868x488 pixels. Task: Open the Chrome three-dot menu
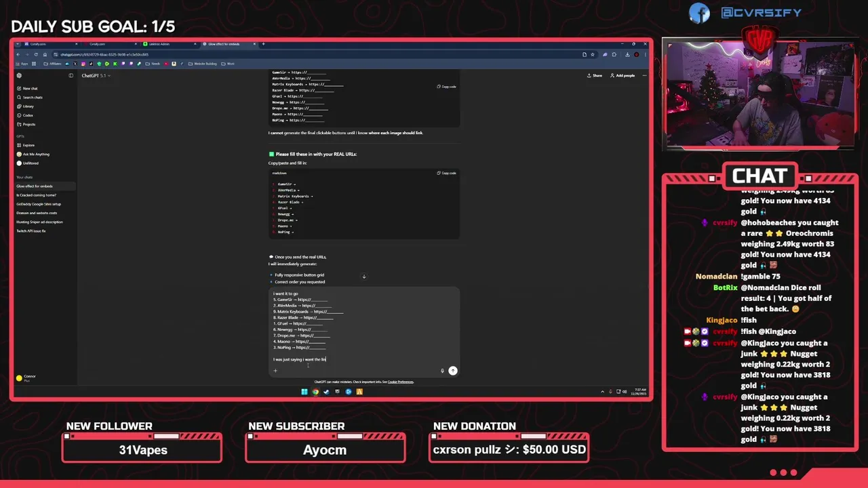646,54
